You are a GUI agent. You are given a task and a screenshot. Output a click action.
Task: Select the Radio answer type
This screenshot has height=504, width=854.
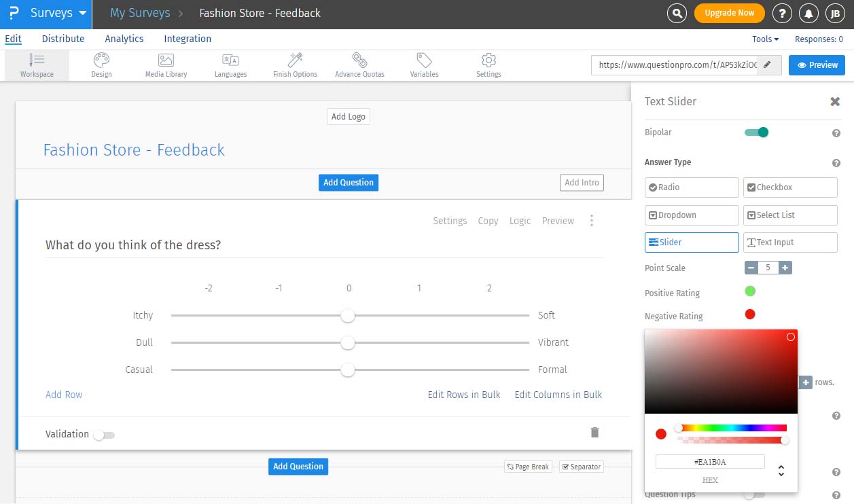click(x=691, y=187)
